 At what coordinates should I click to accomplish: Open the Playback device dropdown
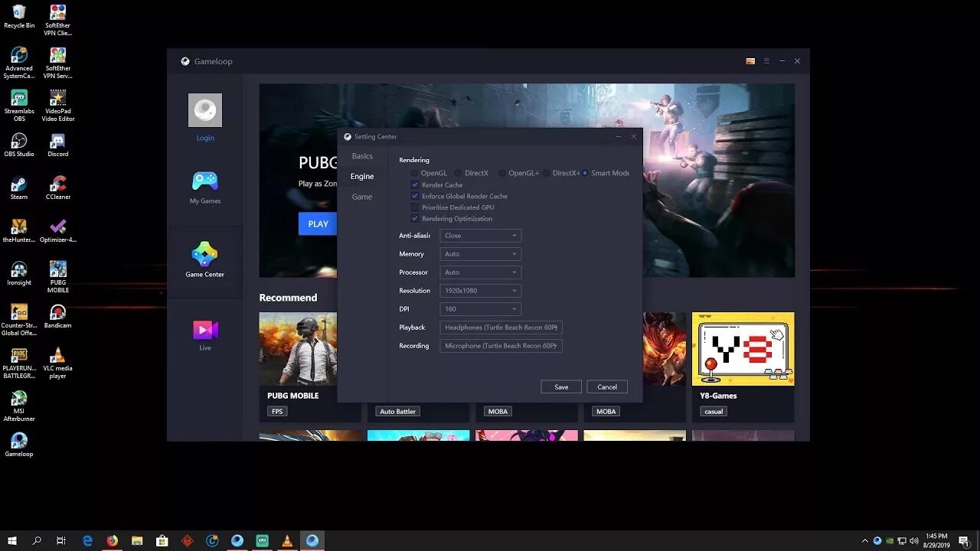[501, 328]
